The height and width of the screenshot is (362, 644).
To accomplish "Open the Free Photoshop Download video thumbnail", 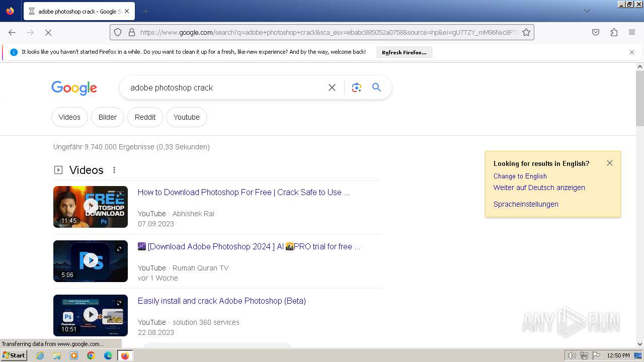I will coord(91,207).
